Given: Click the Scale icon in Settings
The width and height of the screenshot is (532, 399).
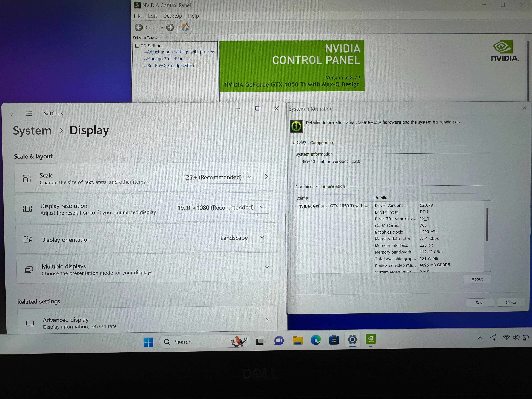Looking at the screenshot, I should (27, 179).
